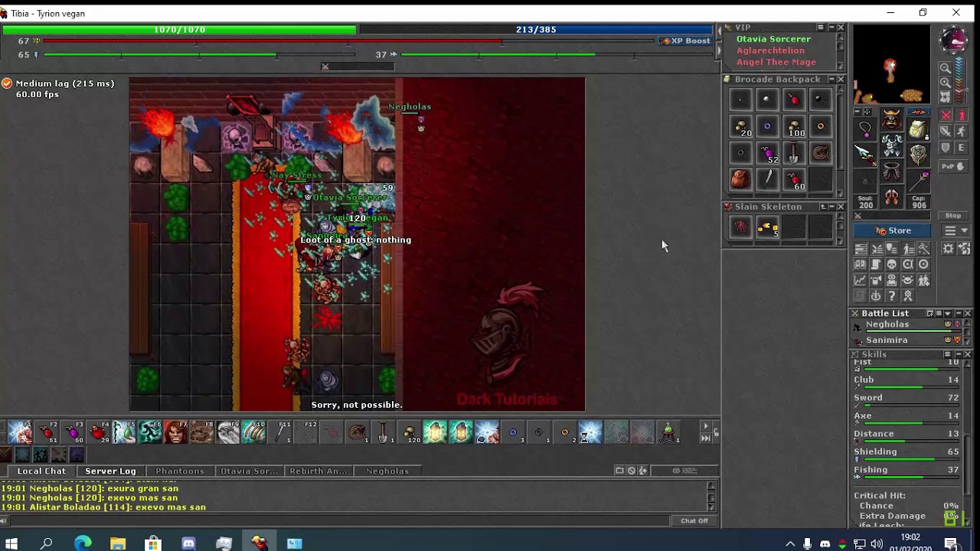Viewport: 980px width, 551px height.
Task: Open the settings gear icon
Action: pos(948,248)
